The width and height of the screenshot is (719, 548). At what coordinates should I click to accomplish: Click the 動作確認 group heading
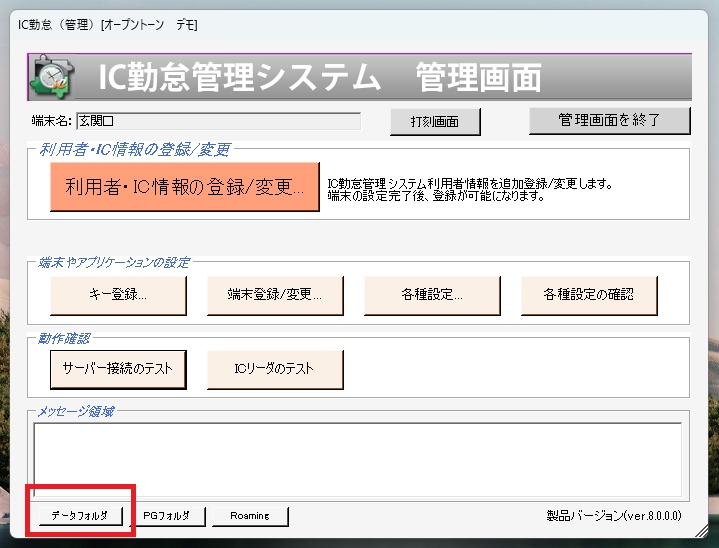(x=64, y=339)
